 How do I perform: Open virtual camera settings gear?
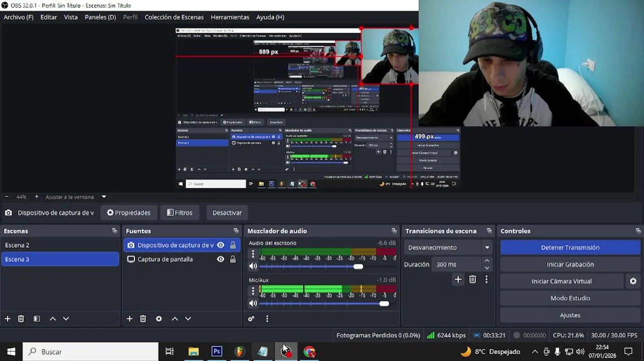point(633,281)
